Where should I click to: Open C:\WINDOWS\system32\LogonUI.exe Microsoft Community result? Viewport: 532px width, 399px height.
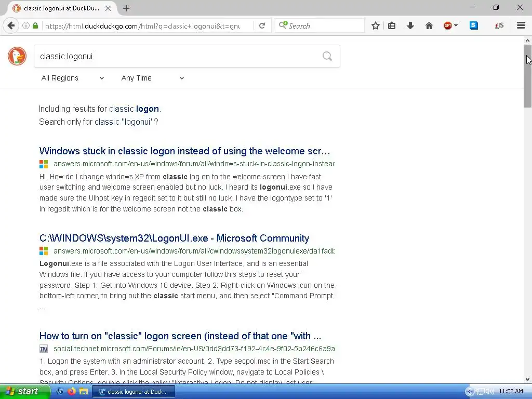tap(174, 238)
